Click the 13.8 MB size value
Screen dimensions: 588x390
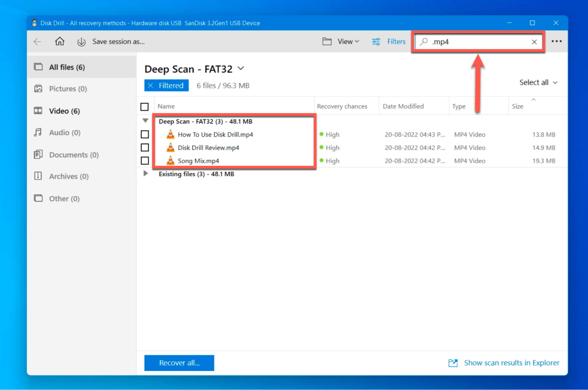(x=544, y=135)
